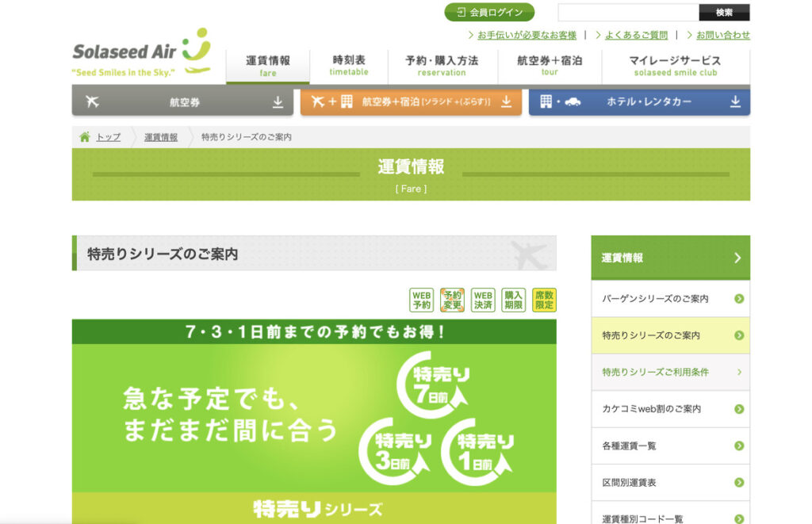Open お問い合わせ contact link
This screenshot has height=524, width=812.
point(723,35)
